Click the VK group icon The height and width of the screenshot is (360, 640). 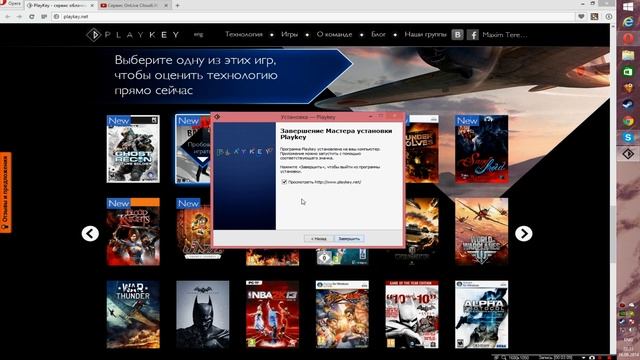click(458, 35)
